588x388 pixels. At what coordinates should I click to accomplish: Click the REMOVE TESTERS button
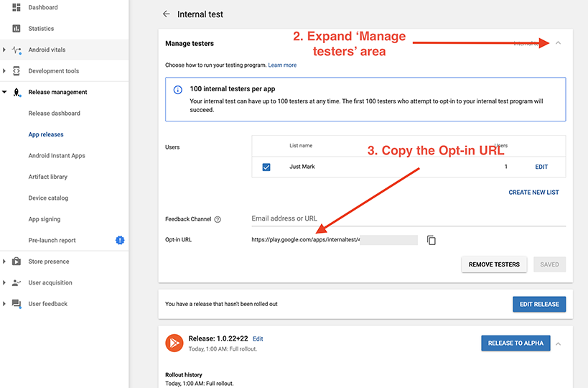point(494,264)
